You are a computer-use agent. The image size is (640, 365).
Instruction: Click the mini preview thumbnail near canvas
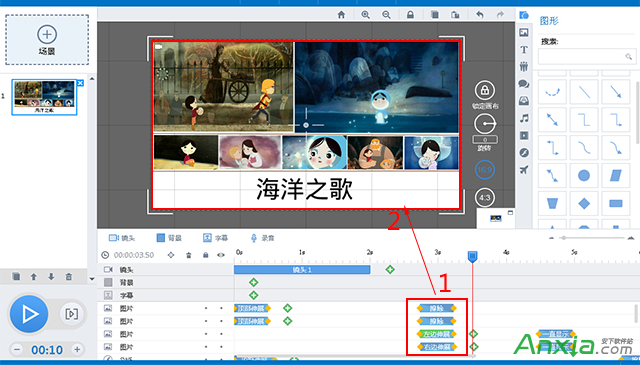(x=496, y=219)
